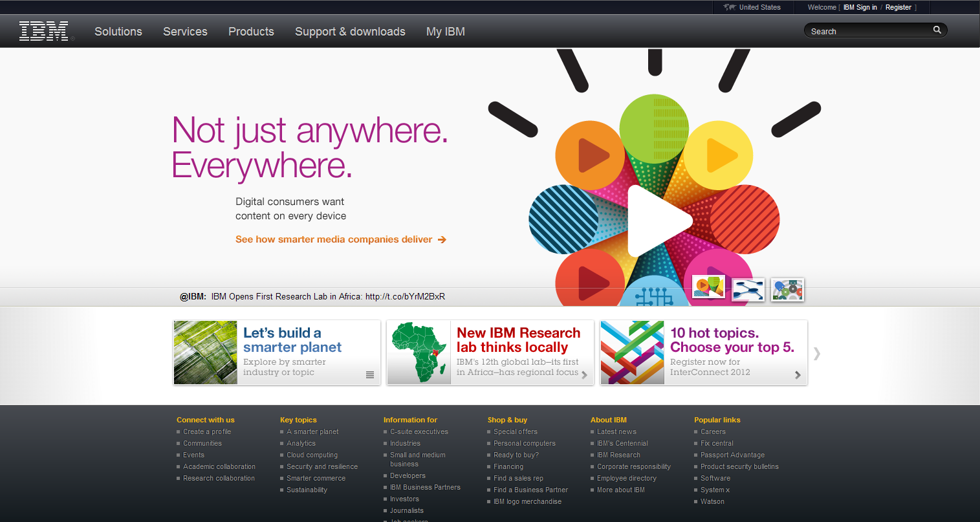Image resolution: width=980 pixels, height=522 pixels.
Task: Open the My IBM menu
Action: click(446, 31)
